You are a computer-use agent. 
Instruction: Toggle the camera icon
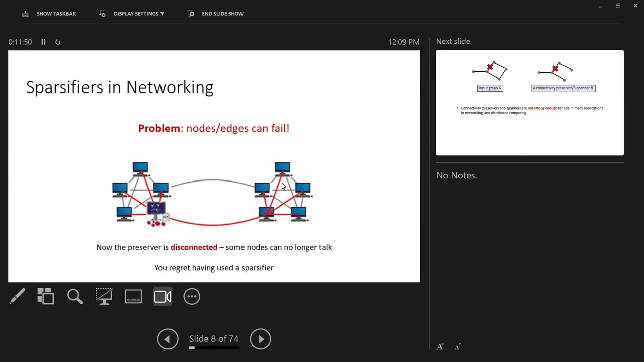163,296
